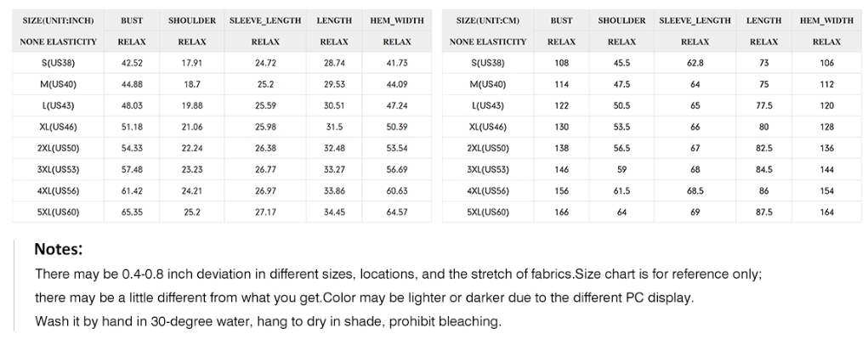The height and width of the screenshot is (345, 868).
Task: Click the SIZE(UNIT:INCH) header cell
Action: [x=58, y=20]
